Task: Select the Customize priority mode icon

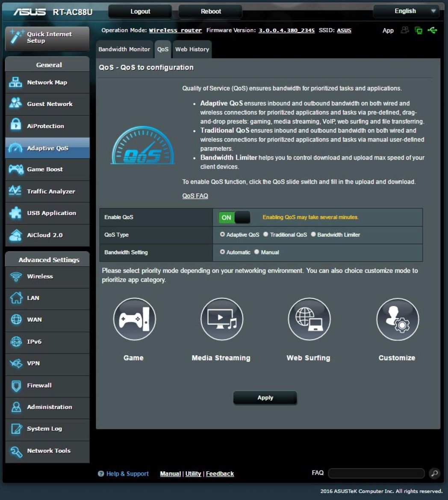Action: (x=397, y=319)
